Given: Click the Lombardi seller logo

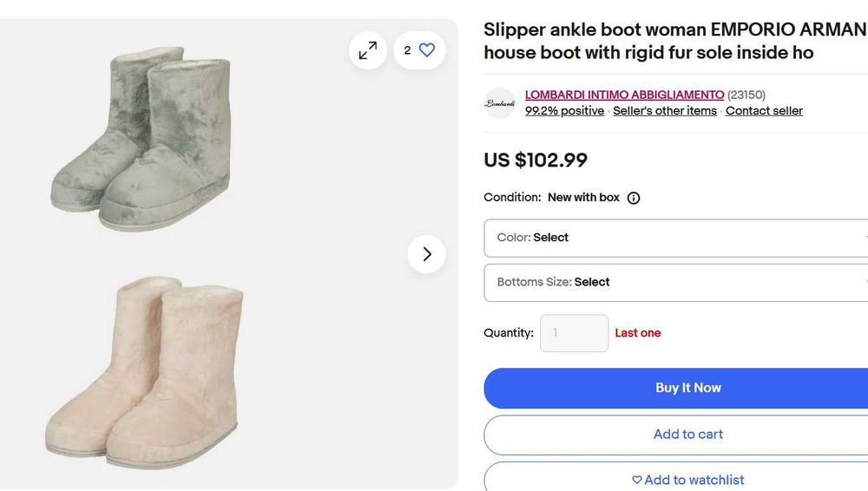Looking at the screenshot, I should tap(500, 103).
